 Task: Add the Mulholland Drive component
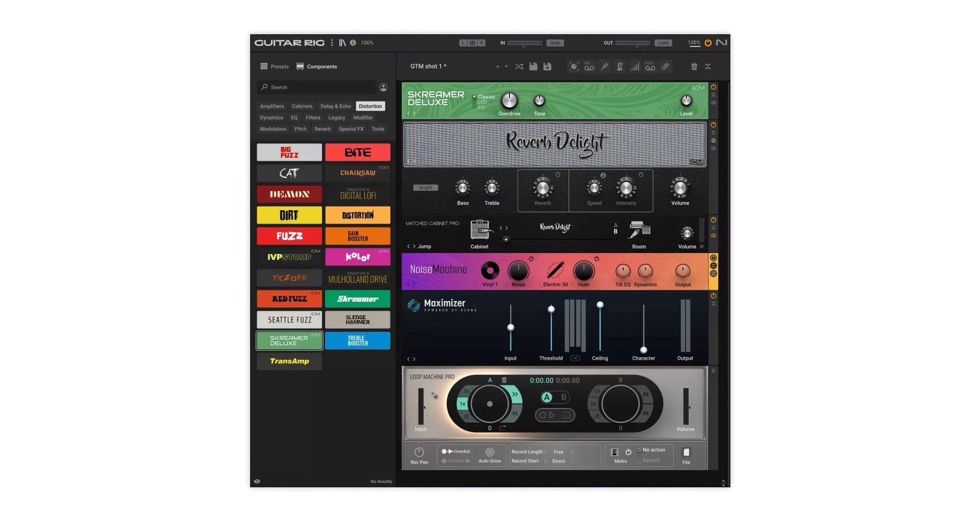[x=358, y=278]
